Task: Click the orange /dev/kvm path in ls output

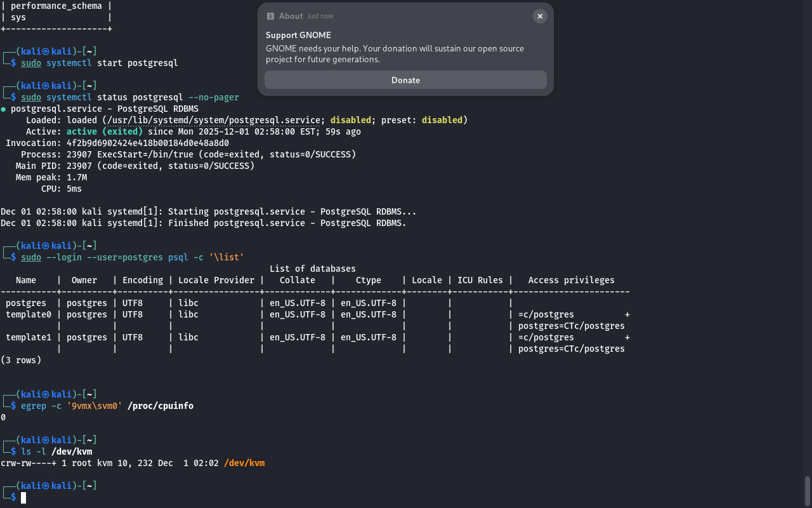Action: (244, 464)
